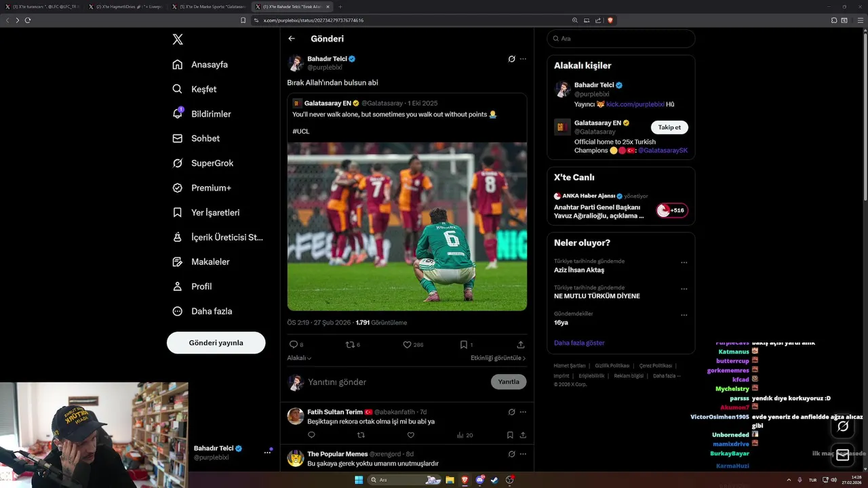This screenshot has height=488, width=868.
Task: Open more options for 16ya trend
Action: click(684, 315)
